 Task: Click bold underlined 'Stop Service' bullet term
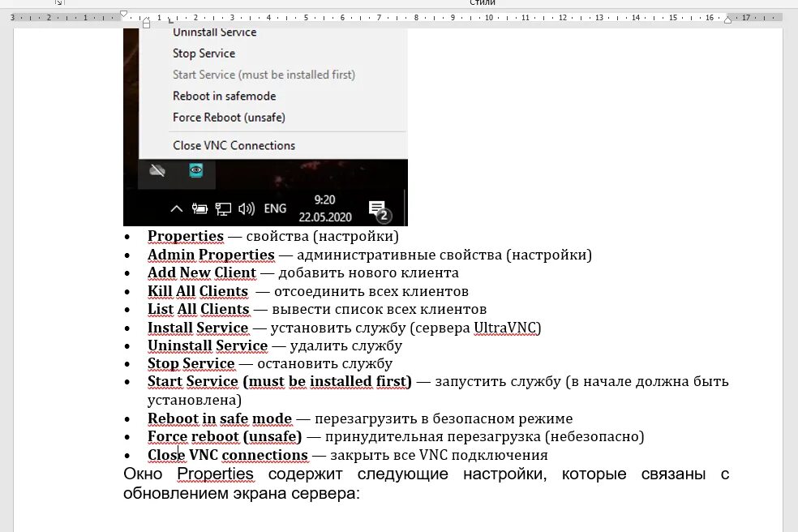(x=191, y=363)
